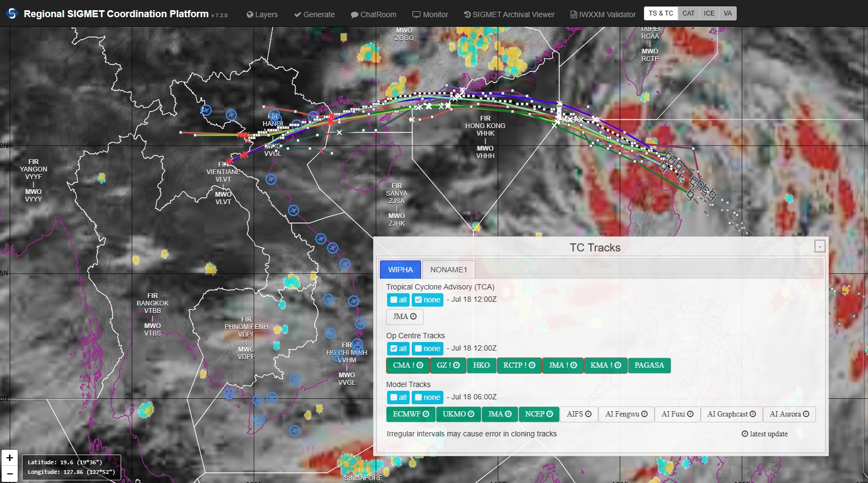Check 'none' for Op Centre Tracks

[x=427, y=348]
